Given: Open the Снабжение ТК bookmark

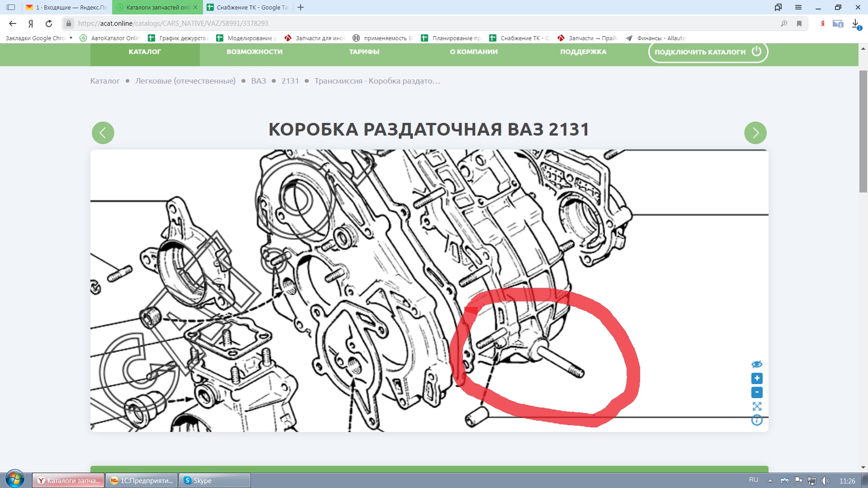Looking at the screenshot, I should pos(519,38).
